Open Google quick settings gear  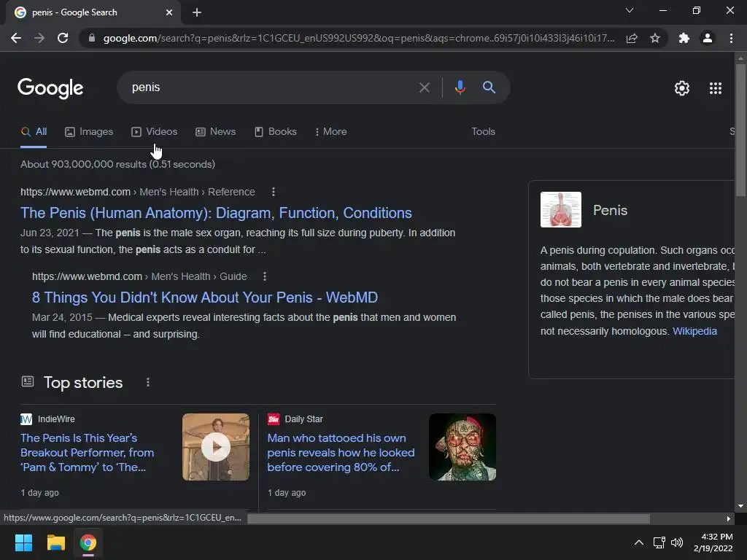point(682,88)
